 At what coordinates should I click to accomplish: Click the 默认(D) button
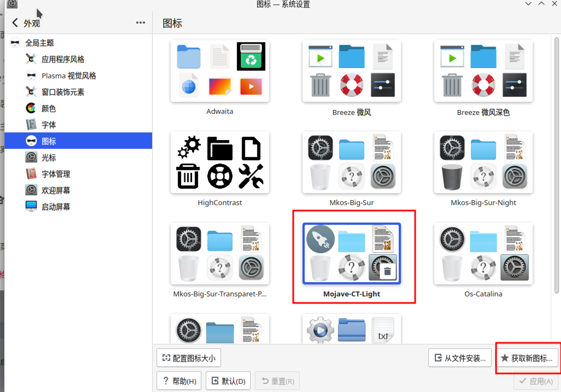click(x=228, y=381)
